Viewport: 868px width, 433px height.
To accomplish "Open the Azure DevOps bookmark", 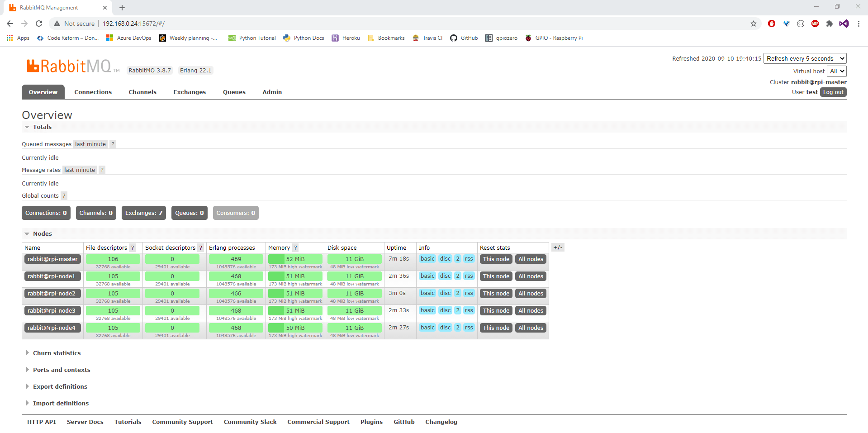I will point(129,38).
